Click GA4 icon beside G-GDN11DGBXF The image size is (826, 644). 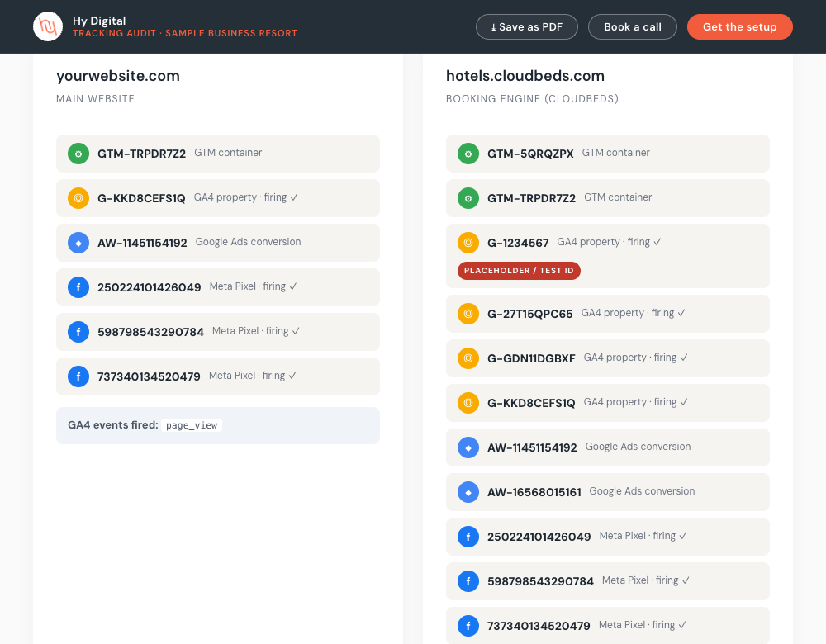pyautogui.click(x=468, y=358)
